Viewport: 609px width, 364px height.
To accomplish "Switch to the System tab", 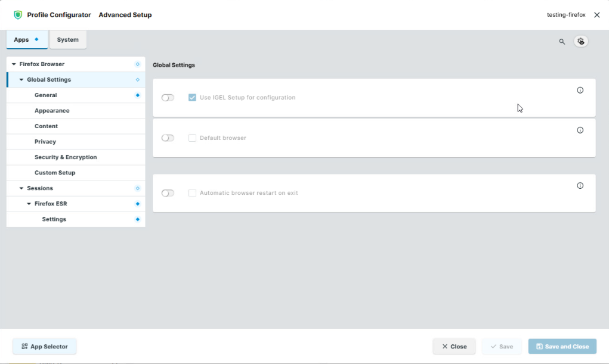I will [x=67, y=39].
